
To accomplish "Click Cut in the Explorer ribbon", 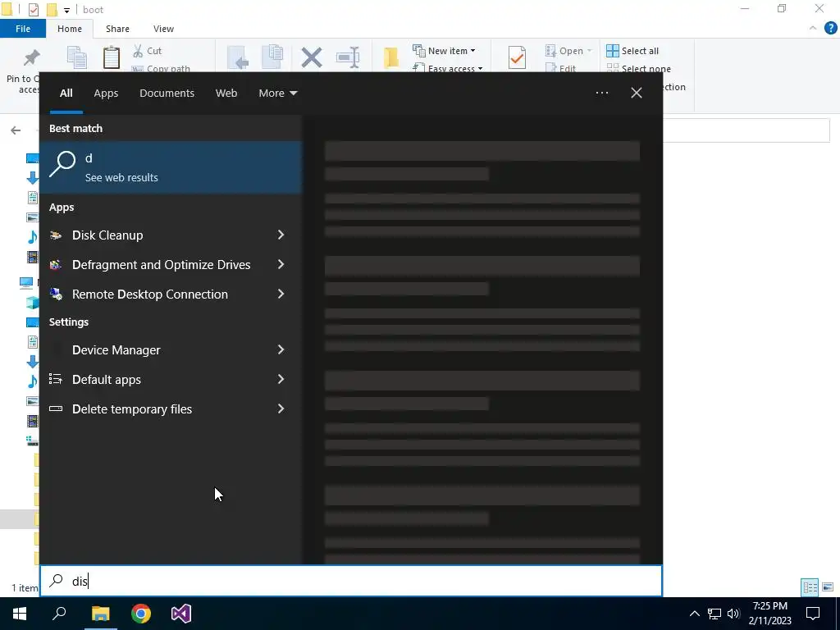I will (147, 51).
